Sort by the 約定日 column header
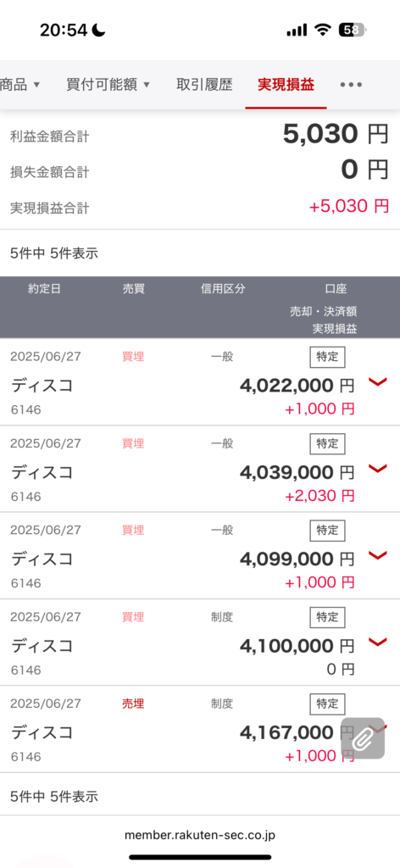 click(44, 289)
